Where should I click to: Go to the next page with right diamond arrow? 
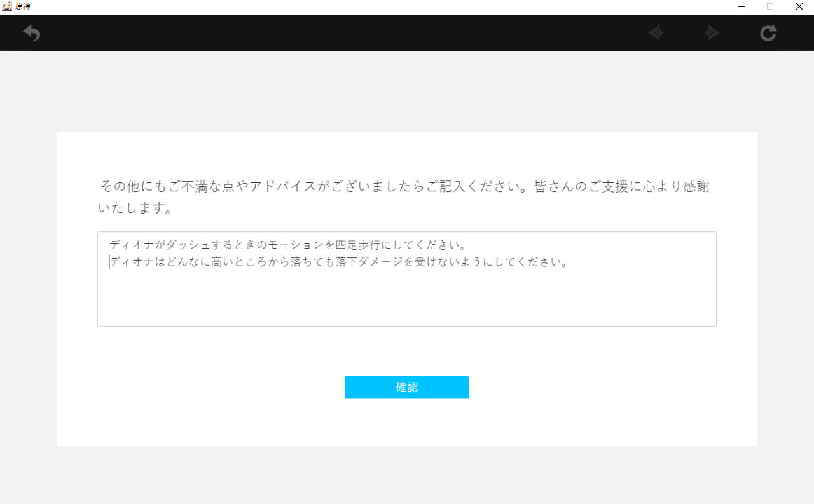click(712, 33)
